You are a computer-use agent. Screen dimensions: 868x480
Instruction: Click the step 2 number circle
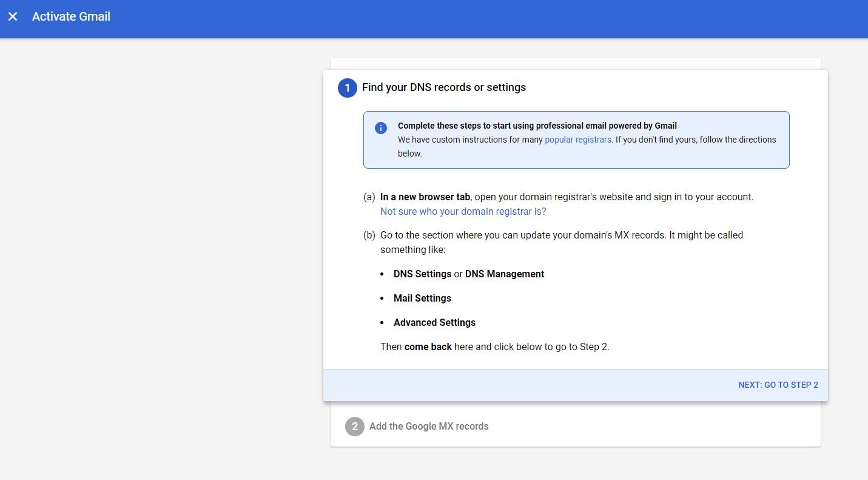pyautogui.click(x=354, y=427)
